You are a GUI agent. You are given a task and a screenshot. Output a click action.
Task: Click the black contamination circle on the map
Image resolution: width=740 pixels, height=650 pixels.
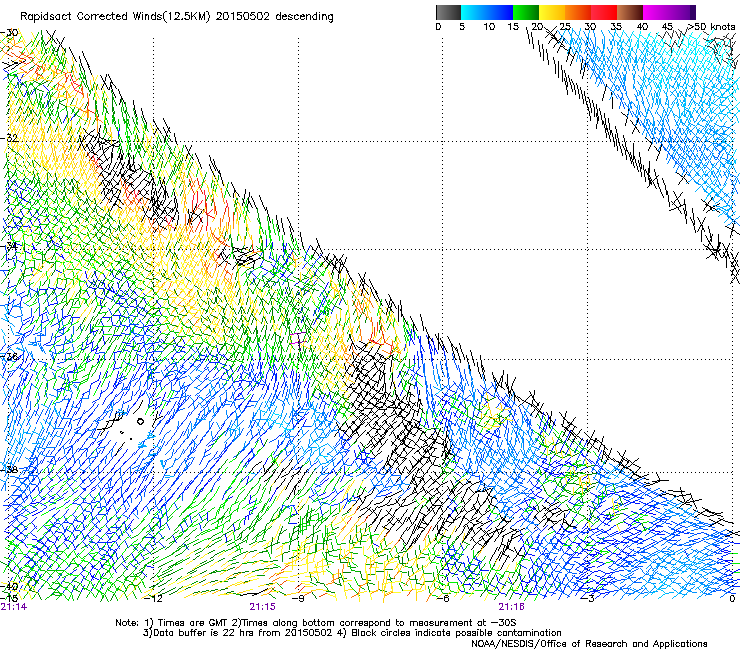click(x=140, y=422)
